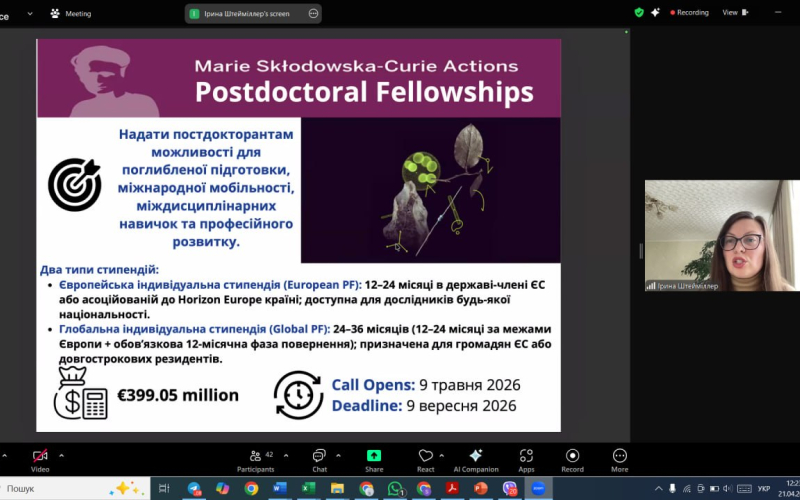Click the Windows search box Пошук
The height and width of the screenshot is (500, 800).
point(75,489)
